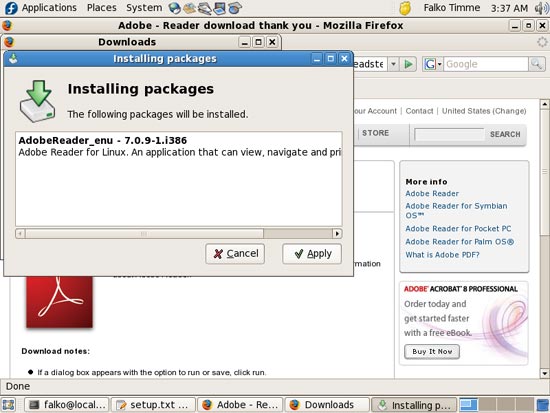Click the Fedora logo icon in top panel
Viewport: 550px width, 413px height.
tap(11, 8)
